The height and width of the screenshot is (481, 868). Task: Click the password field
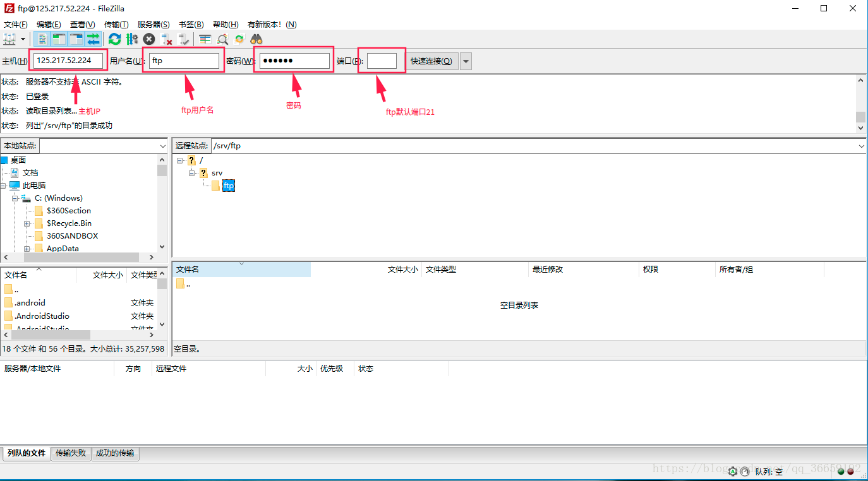coord(294,61)
